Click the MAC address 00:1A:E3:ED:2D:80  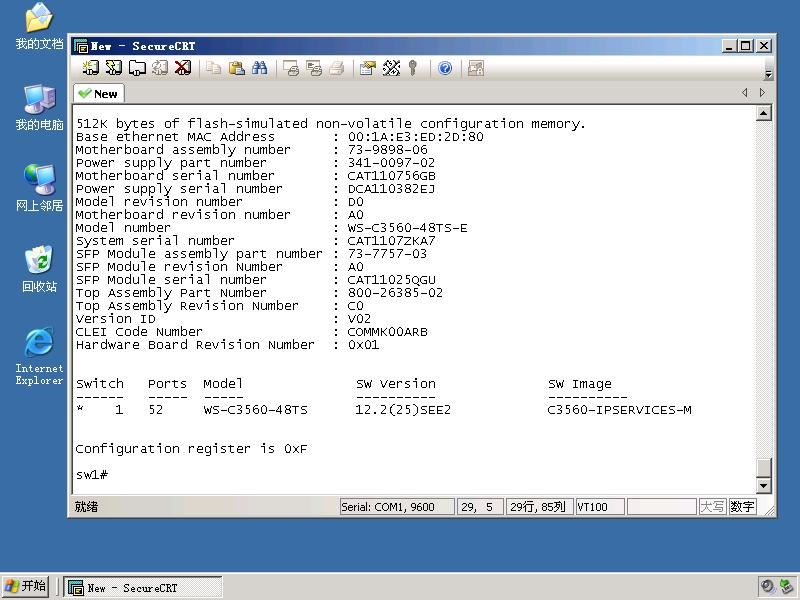[x=415, y=137]
